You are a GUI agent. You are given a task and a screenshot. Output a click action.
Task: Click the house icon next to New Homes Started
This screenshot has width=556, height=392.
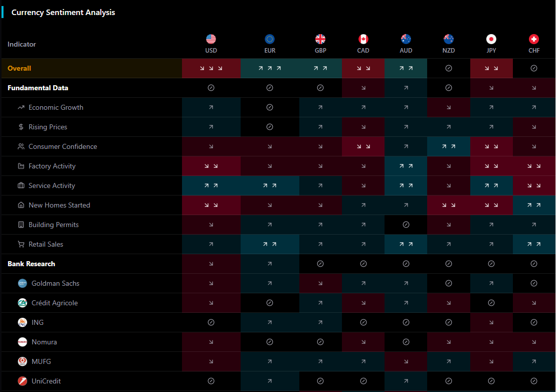(x=20, y=205)
